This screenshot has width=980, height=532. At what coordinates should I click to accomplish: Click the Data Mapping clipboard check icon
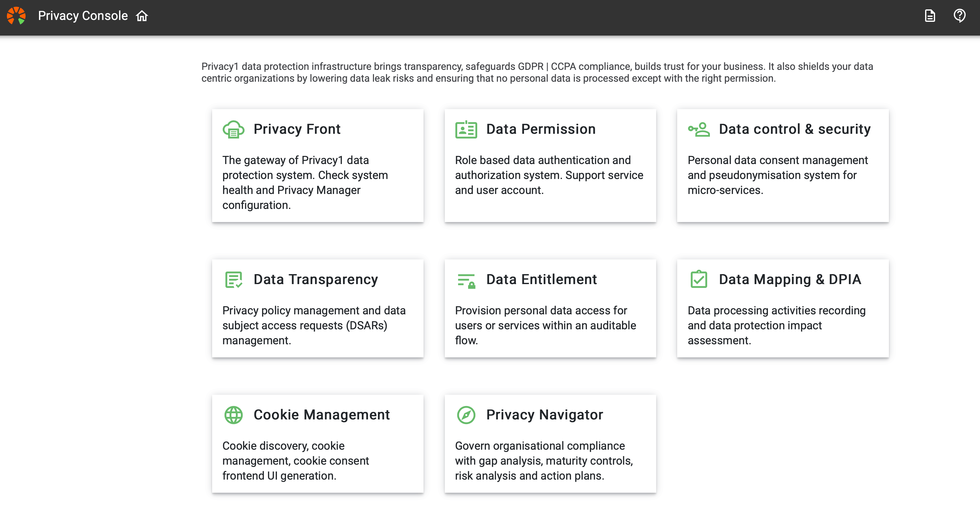point(698,279)
